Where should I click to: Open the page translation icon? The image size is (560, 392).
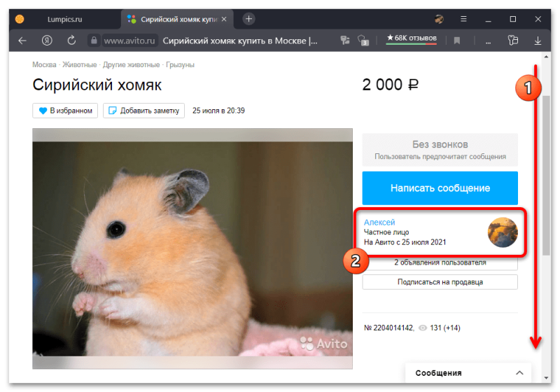[345, 41]
